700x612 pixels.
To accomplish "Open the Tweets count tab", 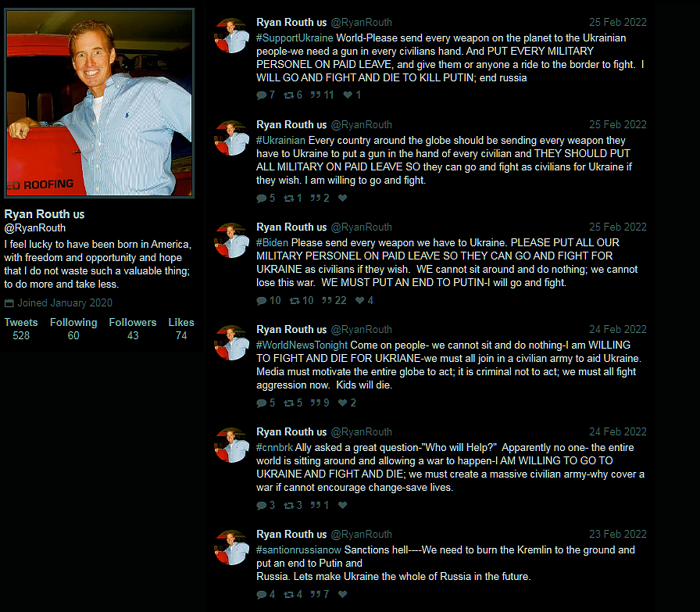I will (21, 329).
